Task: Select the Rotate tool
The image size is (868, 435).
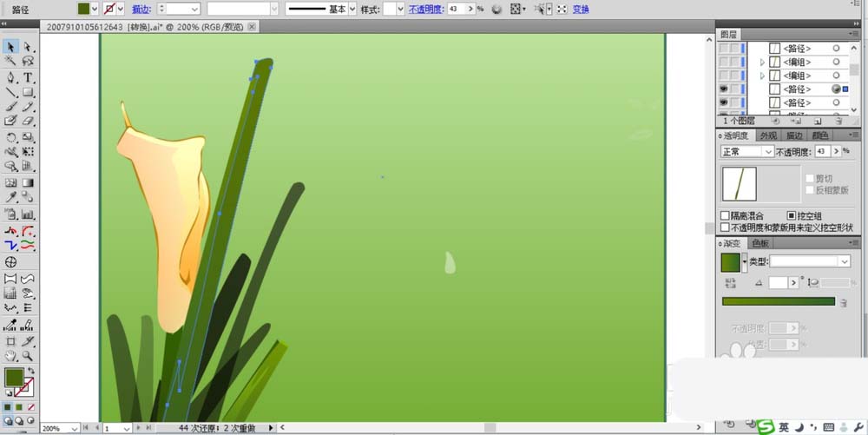Action: (10, 137)
